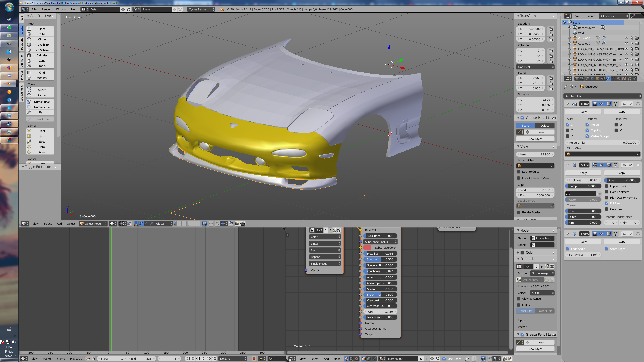Image resolution: width=644 pixels, height=362 pixels.
Task: Switch to the Relations tool shelf tab
Action: [22, 44]
